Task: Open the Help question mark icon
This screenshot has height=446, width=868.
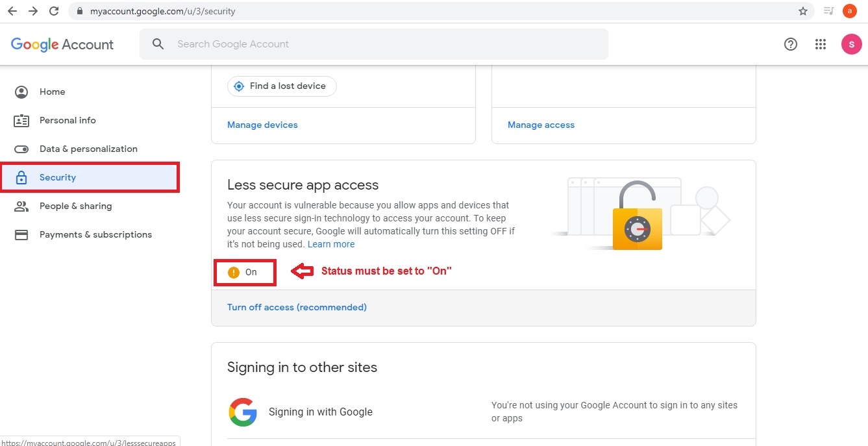Action: pos(791,44)
